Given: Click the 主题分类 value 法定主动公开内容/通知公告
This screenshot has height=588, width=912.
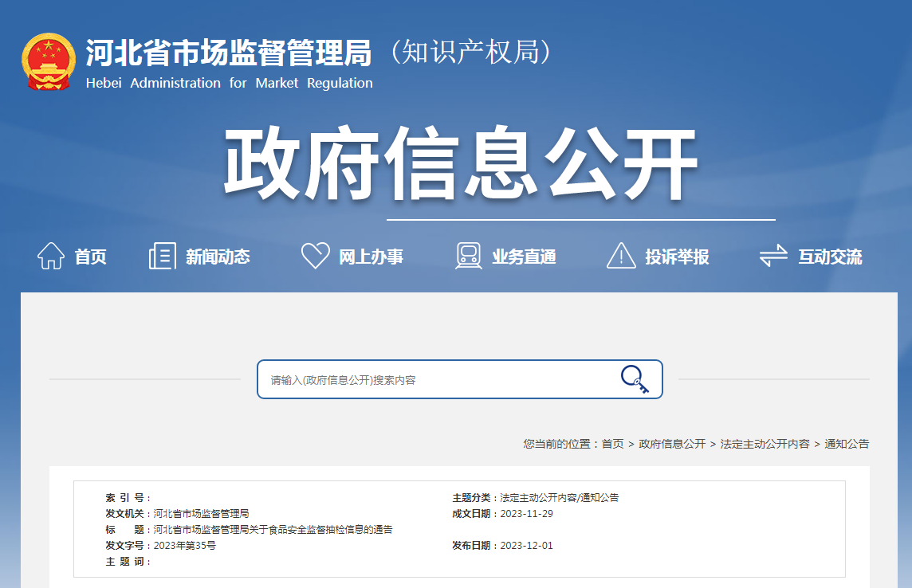Looking at the screenshot, I should click(560, 498).
